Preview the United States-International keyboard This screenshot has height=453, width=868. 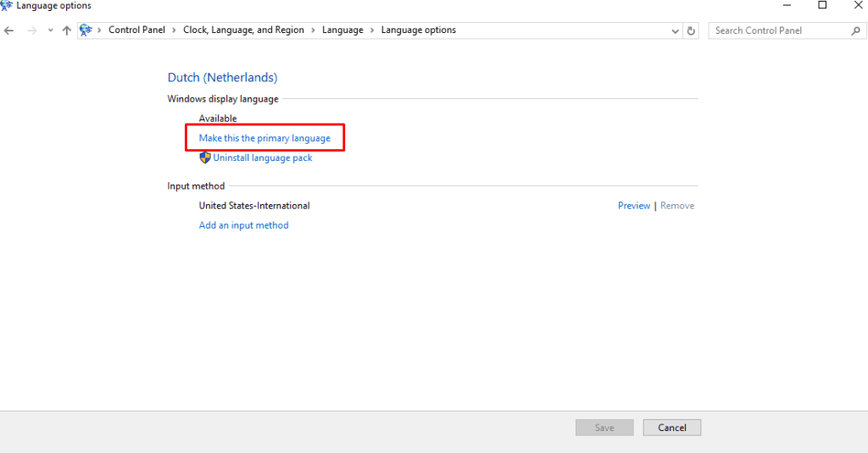[x=634, y=206]
